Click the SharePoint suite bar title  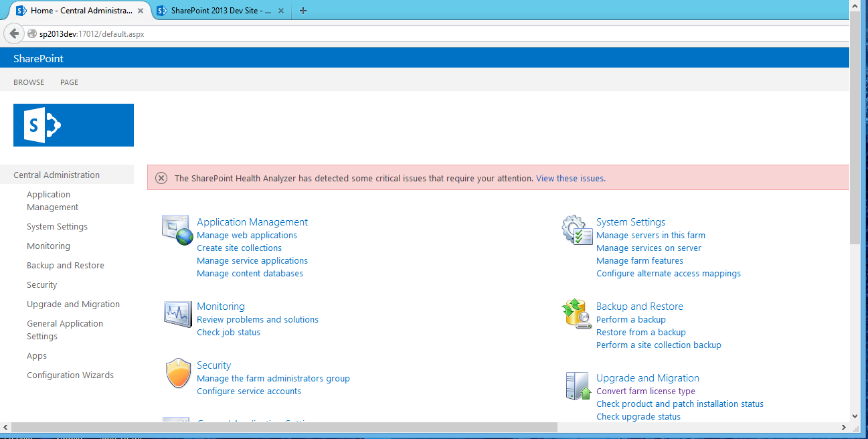pyautogui.click(x=38, y=59)
